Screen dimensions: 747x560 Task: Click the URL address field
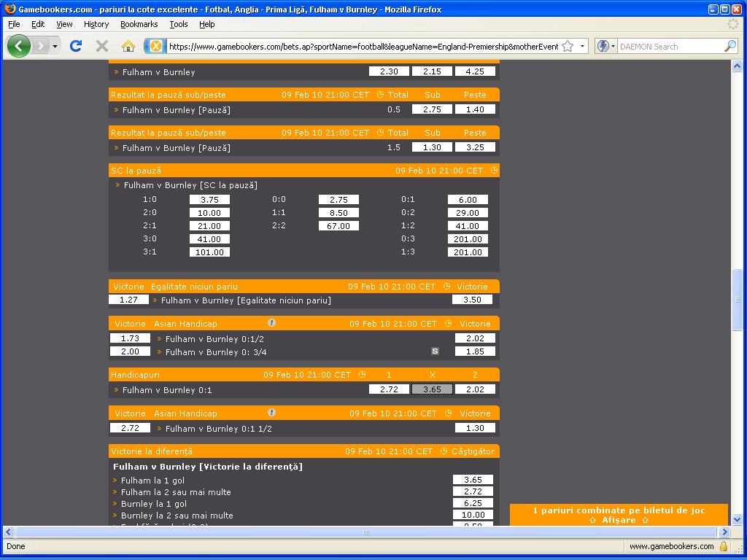tap(363, 47)
